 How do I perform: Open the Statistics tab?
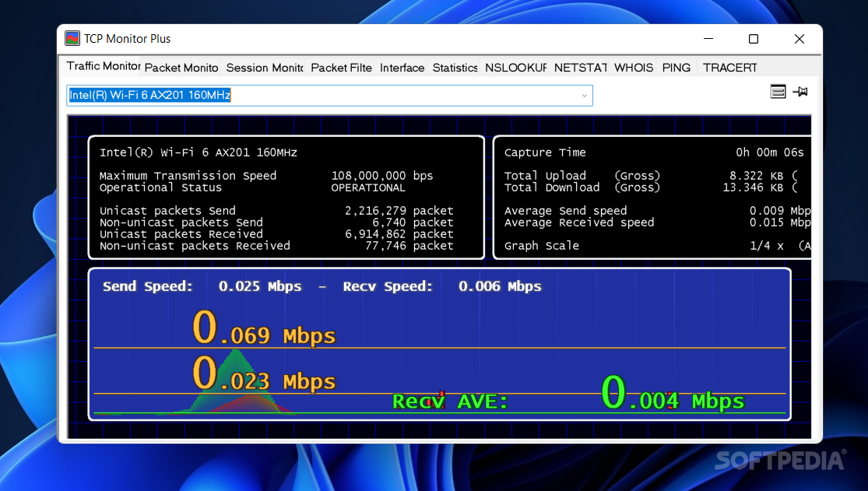pos(455,68)
